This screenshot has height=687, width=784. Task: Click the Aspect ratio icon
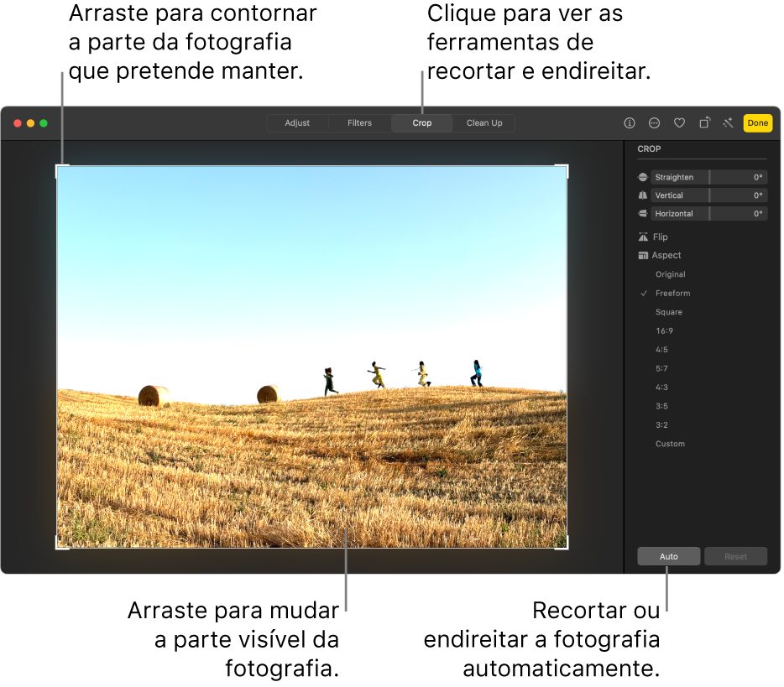tap(645, 256)
